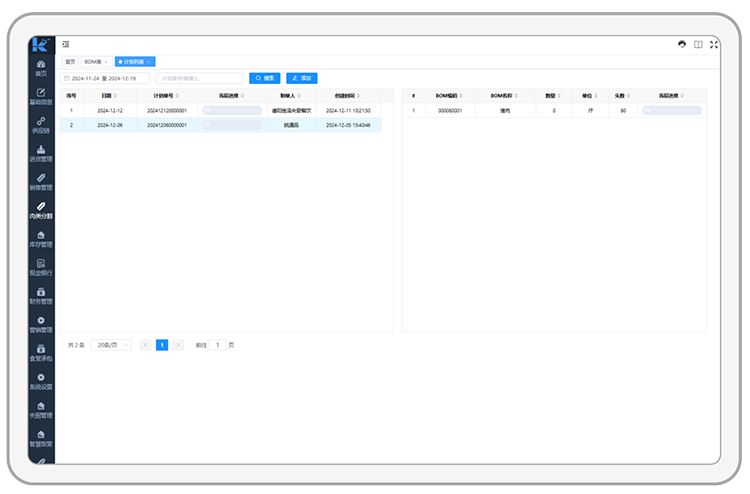
Task: Open the 肉类分割 sidebar module
Action: [41, 210]
